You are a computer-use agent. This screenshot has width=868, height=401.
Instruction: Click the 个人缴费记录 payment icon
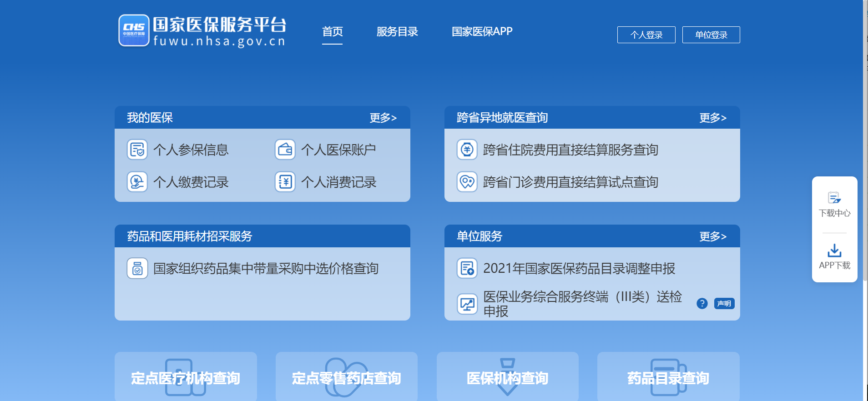(x=137, y=182)
